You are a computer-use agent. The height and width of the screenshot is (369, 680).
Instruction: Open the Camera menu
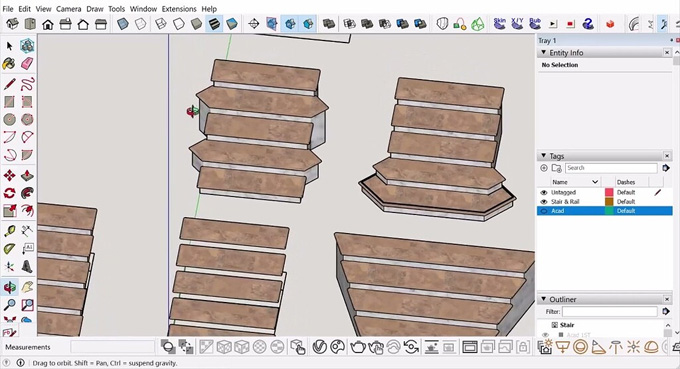(69, 9)
